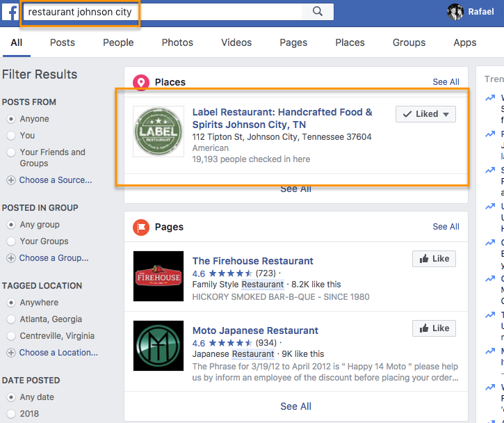Viewport: 504px width, 423px height.
Task: Select Any date radio button
Action: [11, 397]
